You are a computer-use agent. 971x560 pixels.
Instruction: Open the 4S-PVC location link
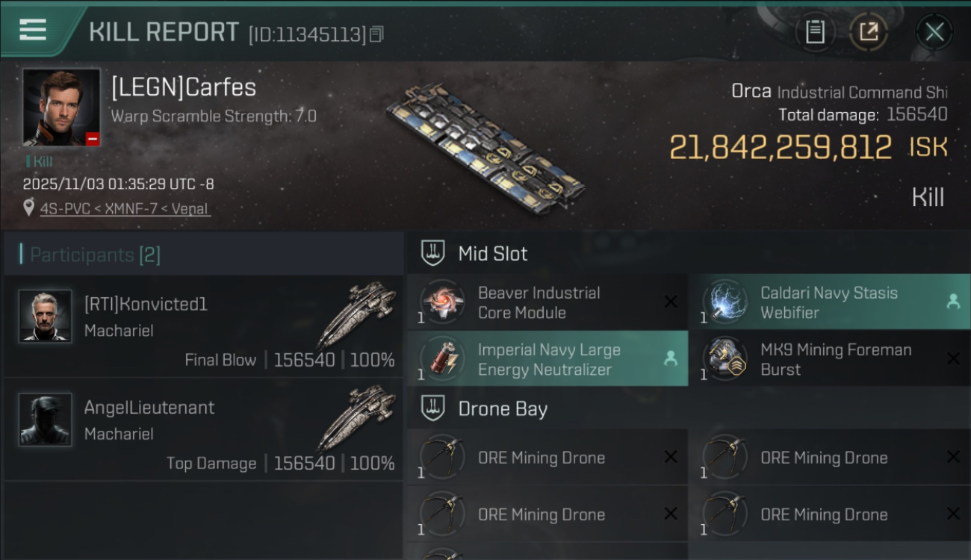(125, 209)
